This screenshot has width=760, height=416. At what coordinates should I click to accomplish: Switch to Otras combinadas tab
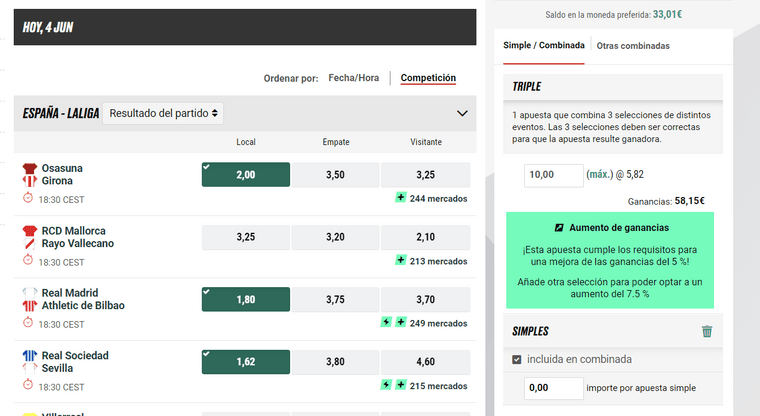coord(633,46)
